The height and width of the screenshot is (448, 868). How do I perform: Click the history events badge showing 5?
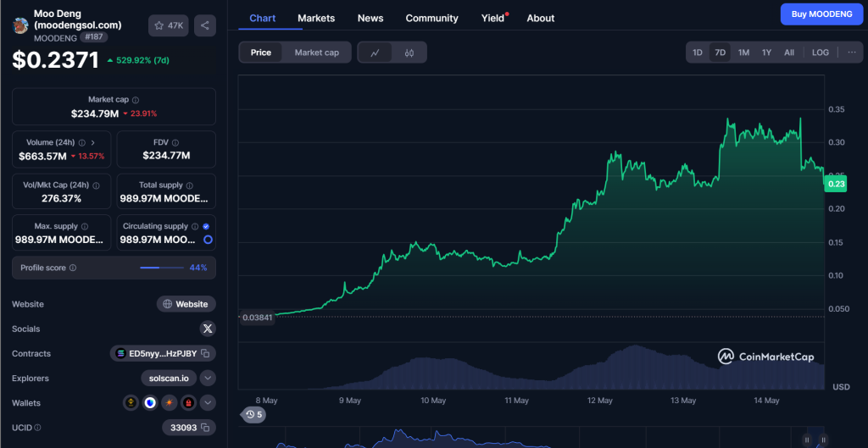(x=253, y=414)
